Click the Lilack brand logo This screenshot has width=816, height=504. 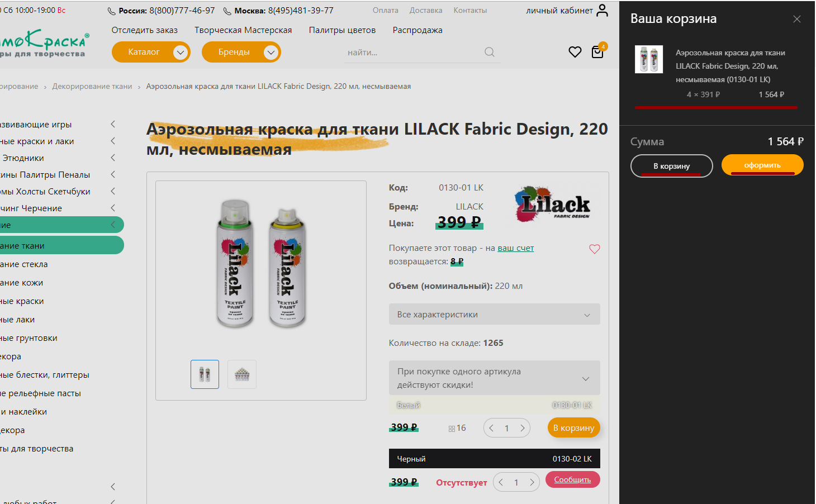tap(552, 205)
